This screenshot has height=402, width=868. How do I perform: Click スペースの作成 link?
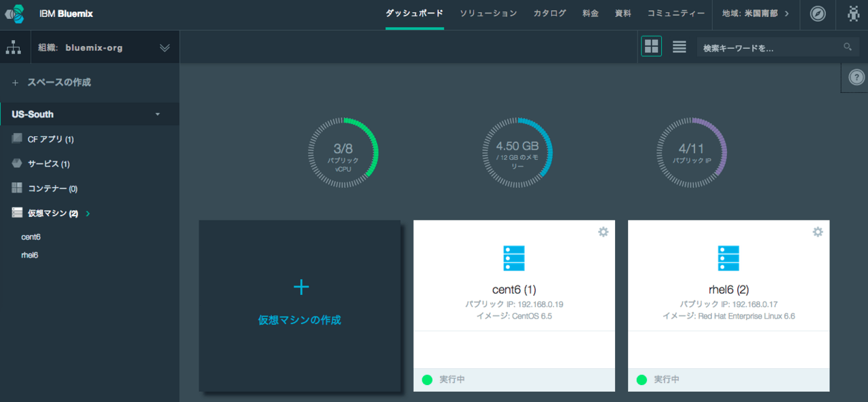tap(59, 83)
